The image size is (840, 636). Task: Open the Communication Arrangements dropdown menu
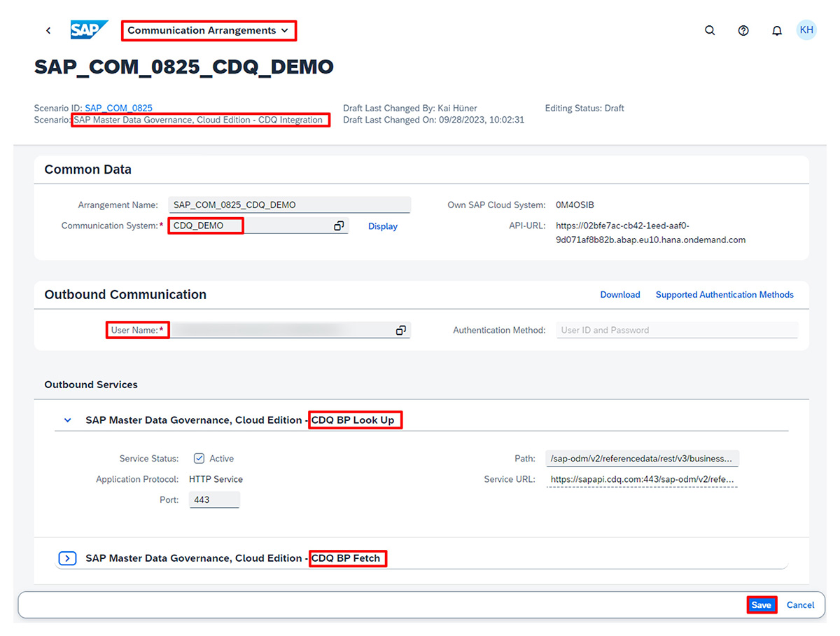coord(208,31)
